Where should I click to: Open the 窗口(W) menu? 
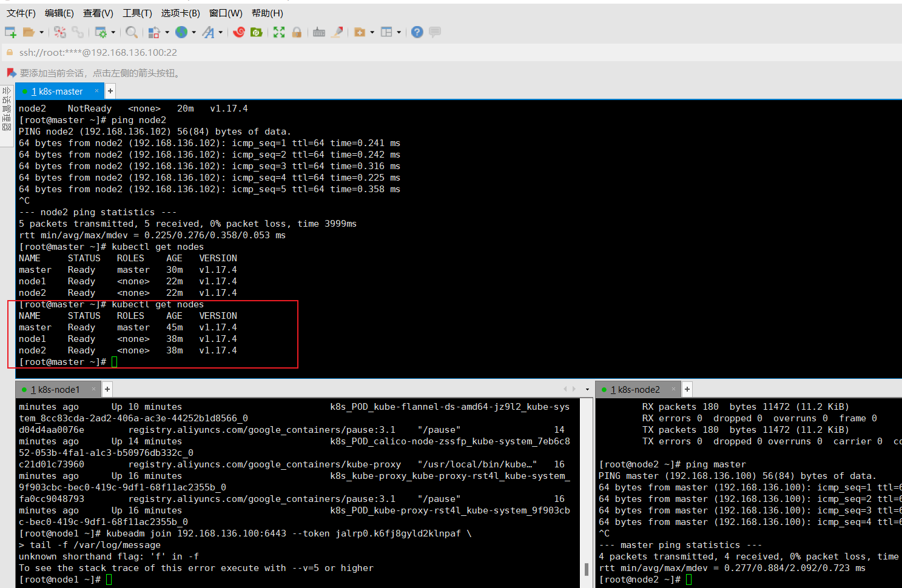(226, 13)
